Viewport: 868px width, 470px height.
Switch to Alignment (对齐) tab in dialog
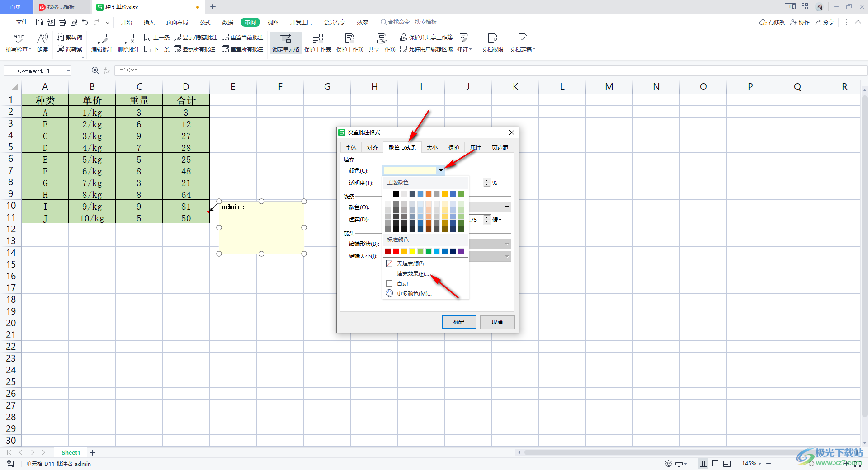tap(373, 147)
